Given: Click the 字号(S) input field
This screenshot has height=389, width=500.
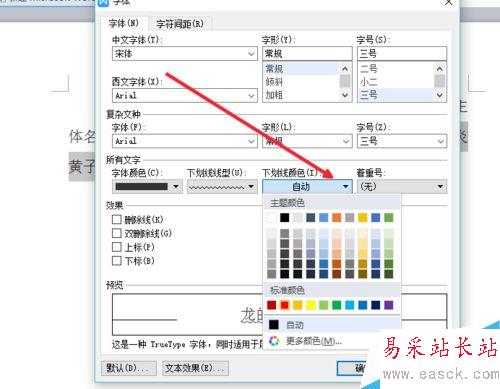Looking at the screenshot, I should click(x=402, y=54).
